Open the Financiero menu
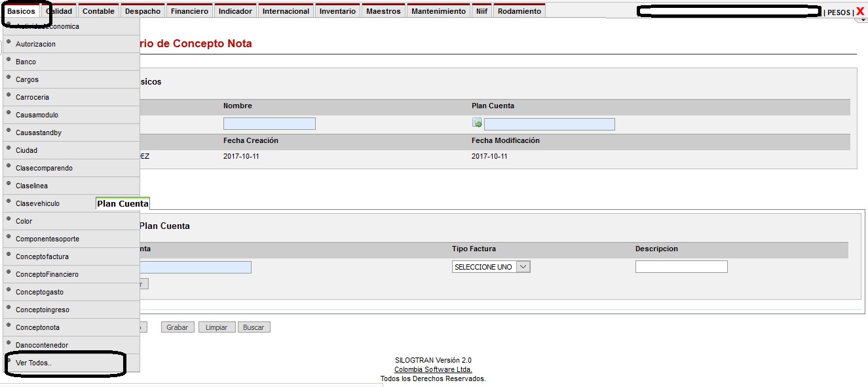This screenshot has height=387, width=868. 189,11
